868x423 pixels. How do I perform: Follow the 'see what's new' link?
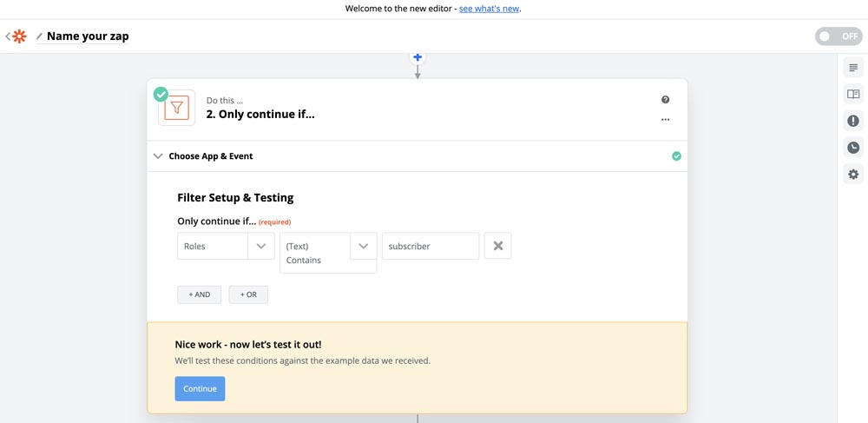[x=489, y=9]
